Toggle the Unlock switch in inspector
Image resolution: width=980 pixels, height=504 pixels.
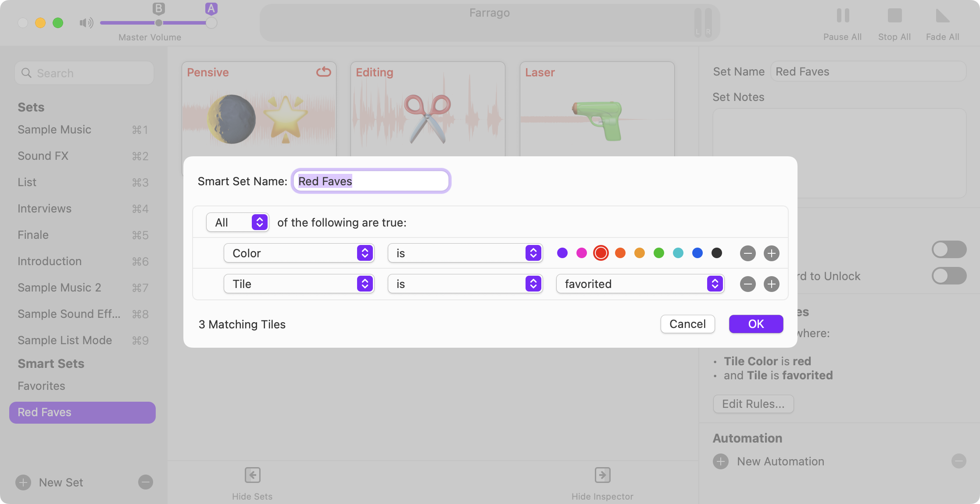pos(949,276)
